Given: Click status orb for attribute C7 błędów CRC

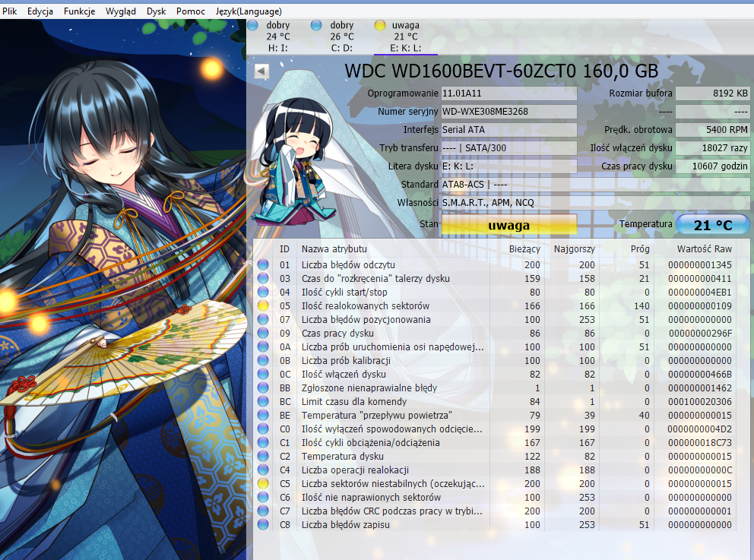Looking at the screenshot, I should coord(263,511).
